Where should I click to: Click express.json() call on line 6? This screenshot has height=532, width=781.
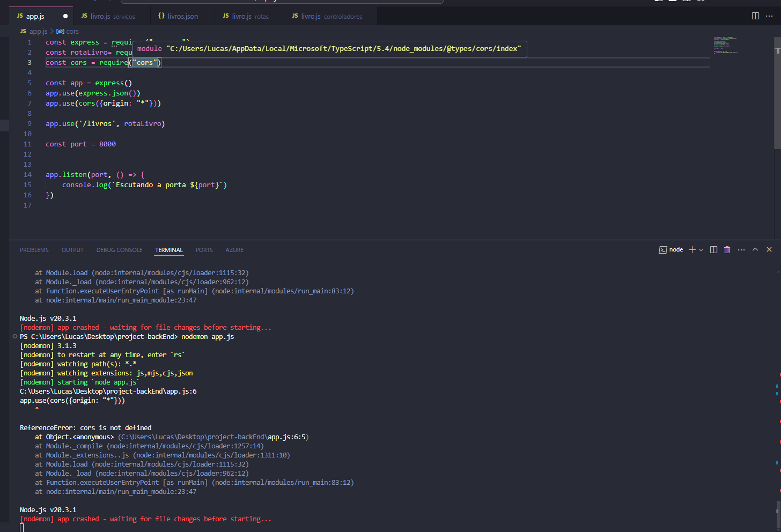[x=109, y=93]
